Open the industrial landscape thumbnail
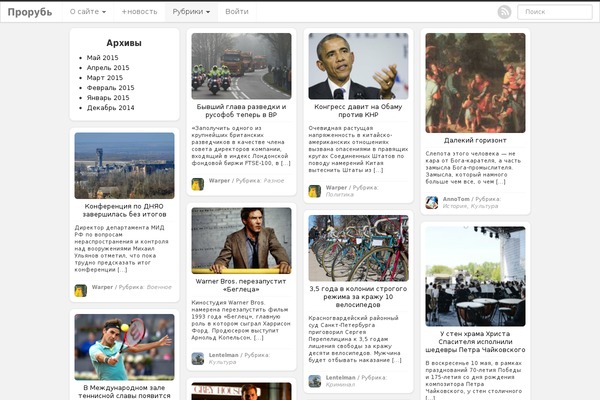The height and width of the screenshot is (400, 600). point(124,166)
